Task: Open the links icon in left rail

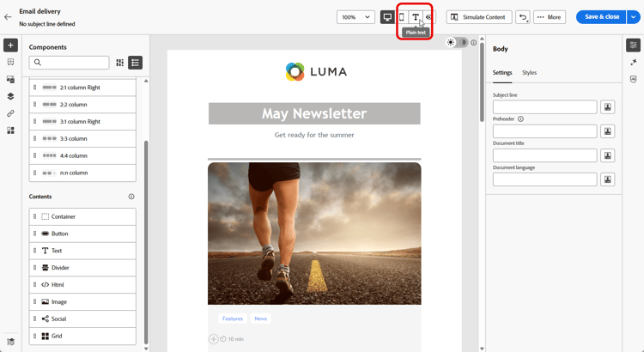Action: 10,113
